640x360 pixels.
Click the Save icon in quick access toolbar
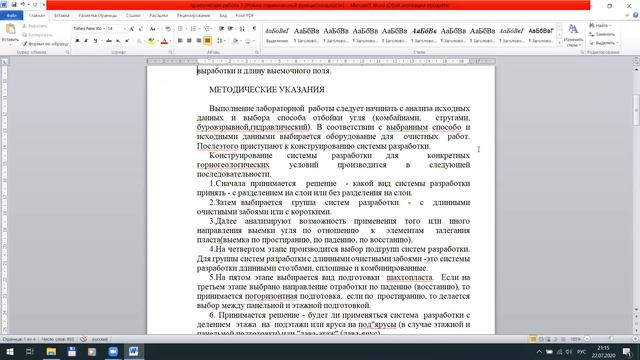click(14, 4)
